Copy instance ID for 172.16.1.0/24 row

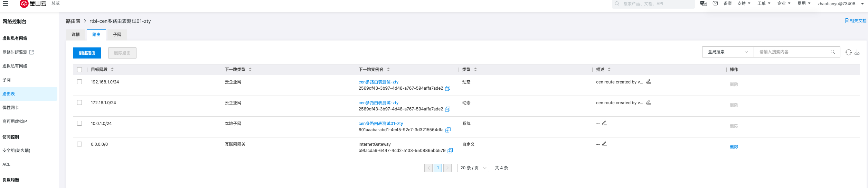click(x=447, y=109)
